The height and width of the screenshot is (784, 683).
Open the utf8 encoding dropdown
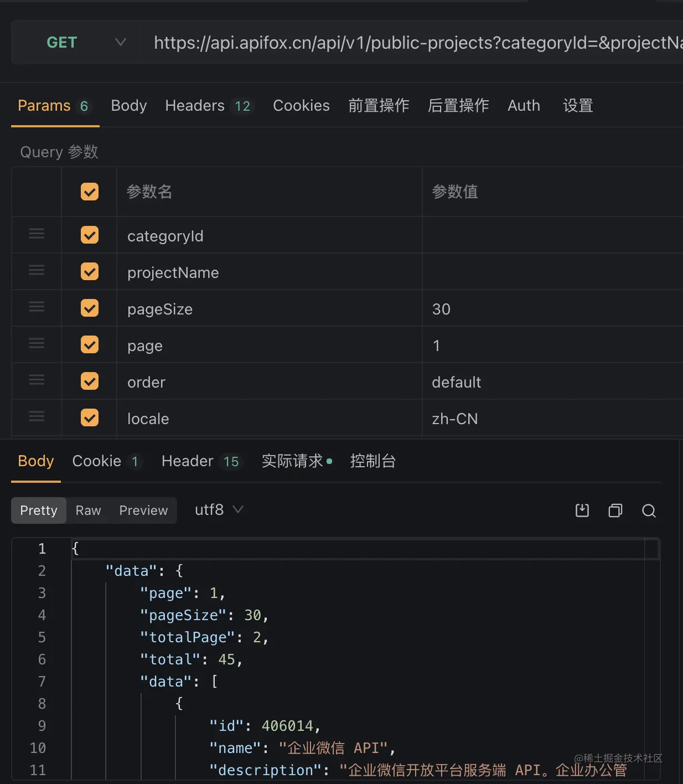[219, 509]
